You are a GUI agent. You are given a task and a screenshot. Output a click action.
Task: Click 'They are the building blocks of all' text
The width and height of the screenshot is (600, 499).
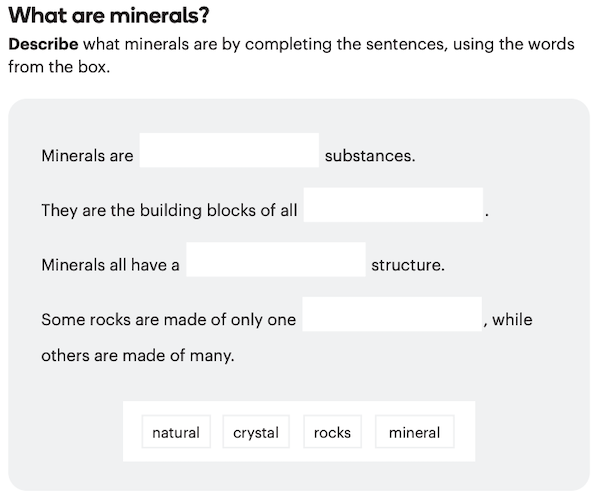pyautogui.click(x=169, y=211)
